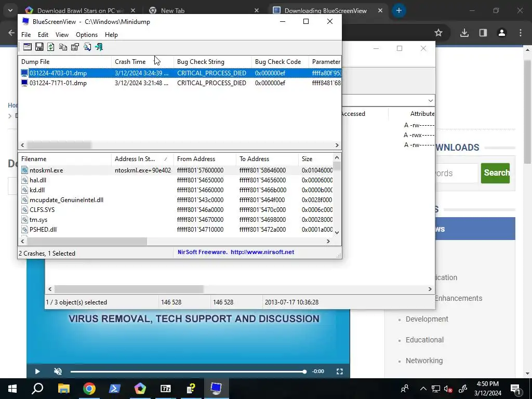Open the Chrome three-dot menu
This screenshot has height=399, width=532.
coord(521,33)
